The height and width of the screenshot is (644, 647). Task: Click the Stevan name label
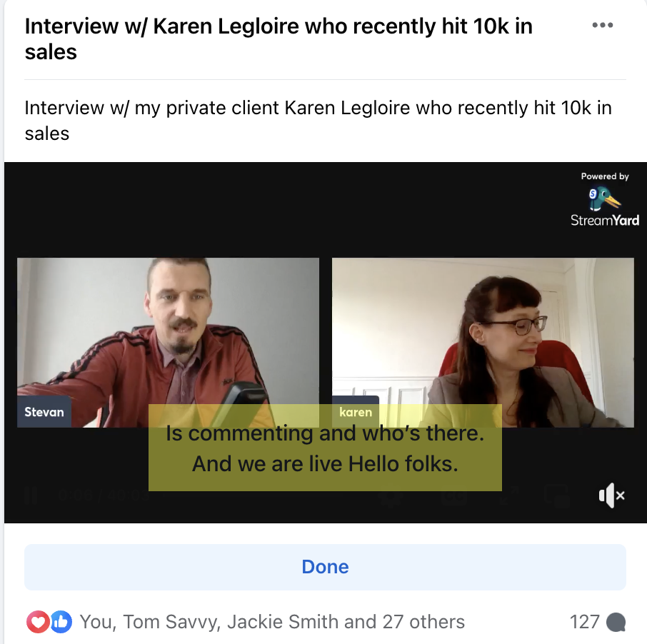(x=44, y=412)
